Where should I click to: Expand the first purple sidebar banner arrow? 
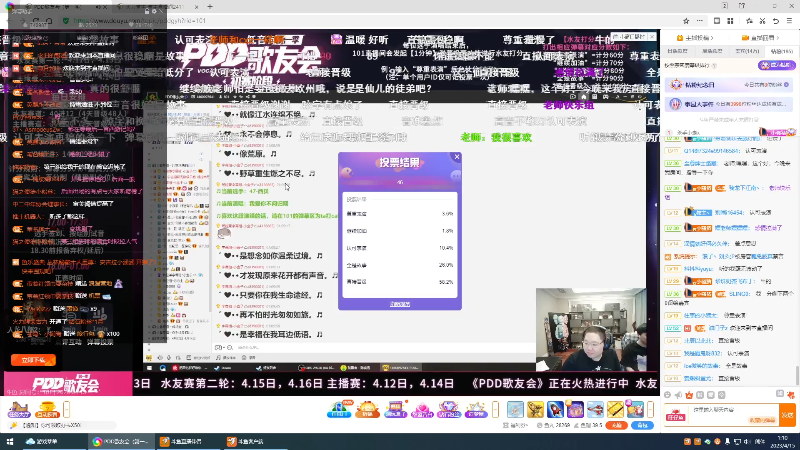[786, 85]
